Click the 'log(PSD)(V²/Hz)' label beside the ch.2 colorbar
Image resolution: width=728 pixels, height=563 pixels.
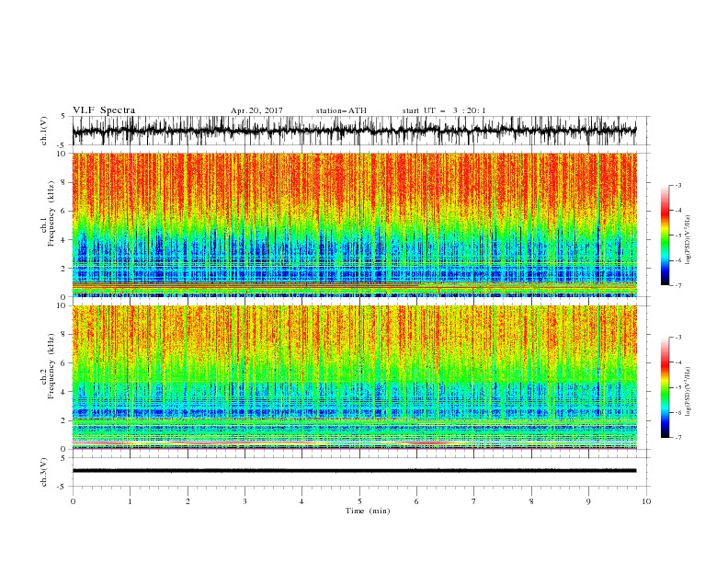688,392
